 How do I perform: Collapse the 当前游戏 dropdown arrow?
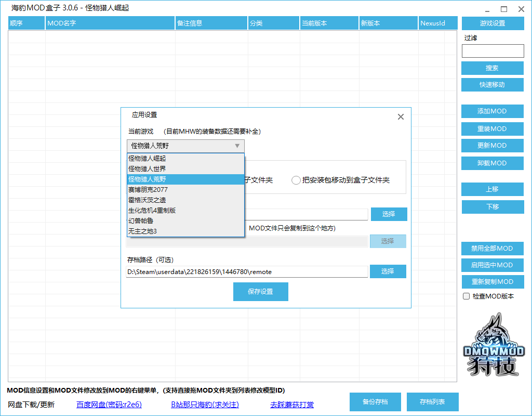pyautogui.click(x=237, y=146)
